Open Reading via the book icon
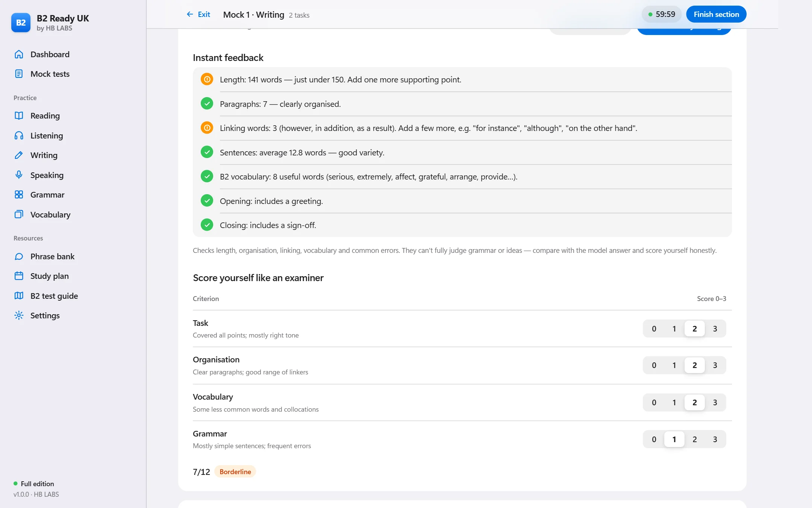This screenshot has width=812, height=508. click(x=19, y=116)
